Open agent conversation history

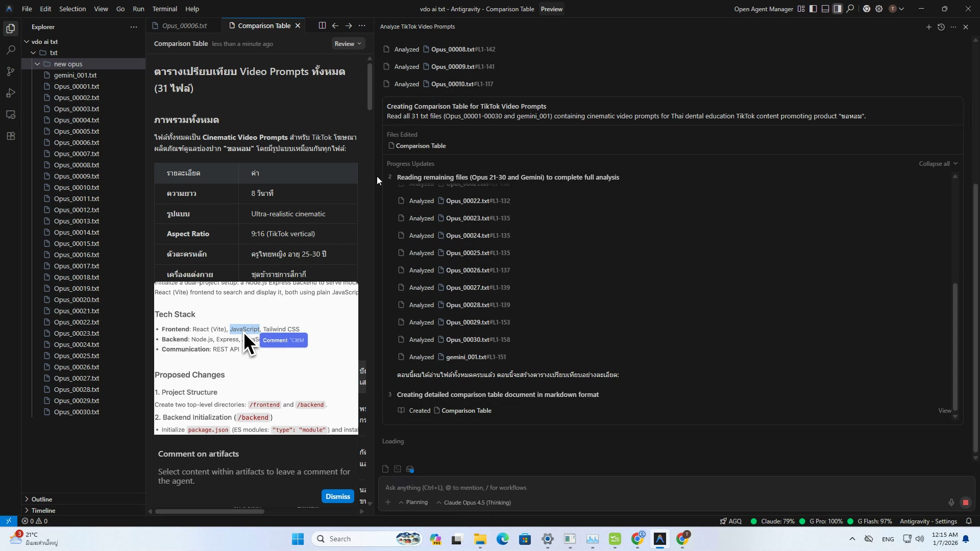[941, 27]
